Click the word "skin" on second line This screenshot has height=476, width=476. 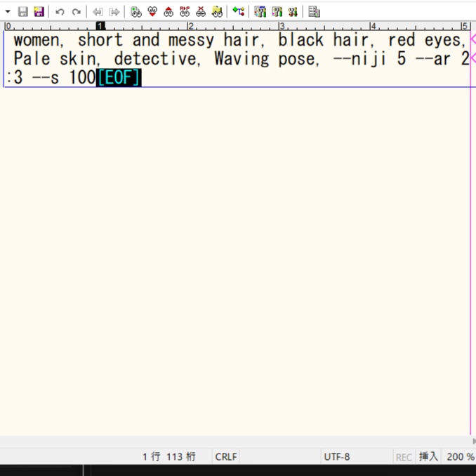[x=77, y=58]
